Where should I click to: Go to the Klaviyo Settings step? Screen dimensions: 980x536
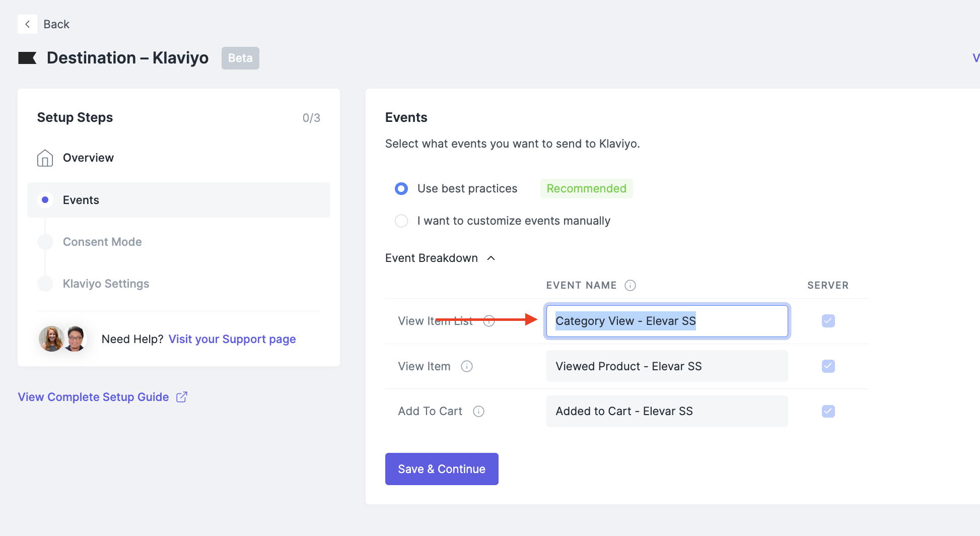point(106,284)
